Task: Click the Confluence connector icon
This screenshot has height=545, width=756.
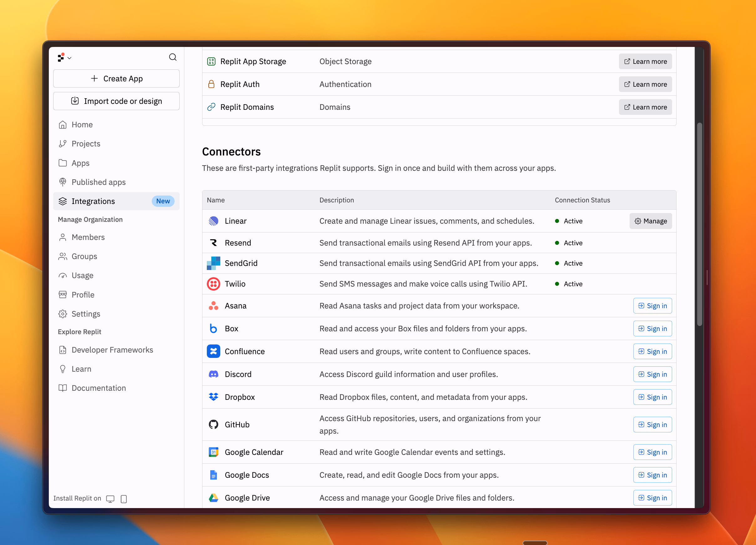Action: (213, 351)
